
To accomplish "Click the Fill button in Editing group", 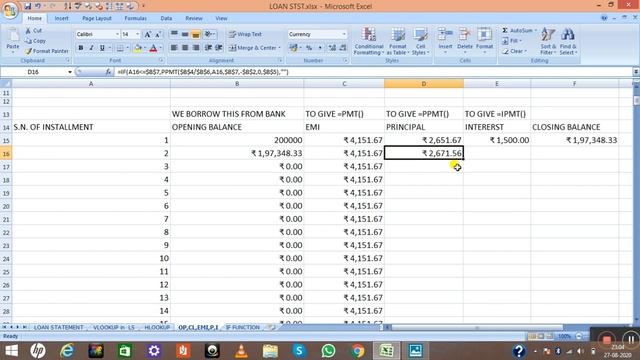I will (512, 41).
